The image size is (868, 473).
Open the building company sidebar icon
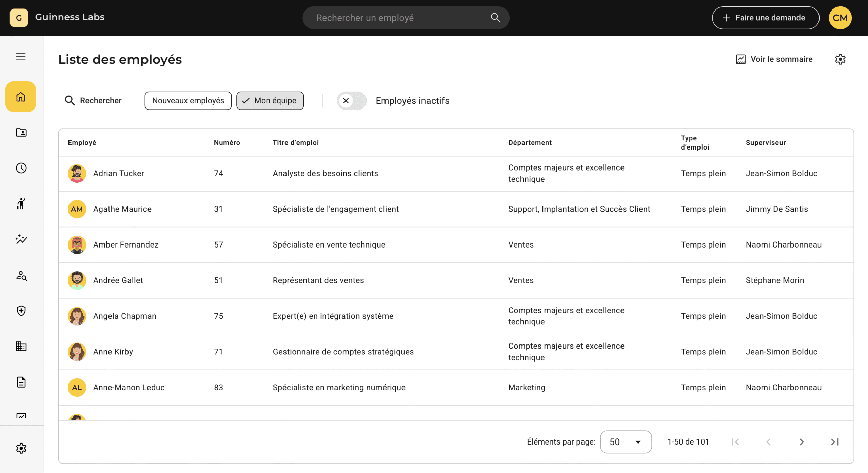(21, 346)
